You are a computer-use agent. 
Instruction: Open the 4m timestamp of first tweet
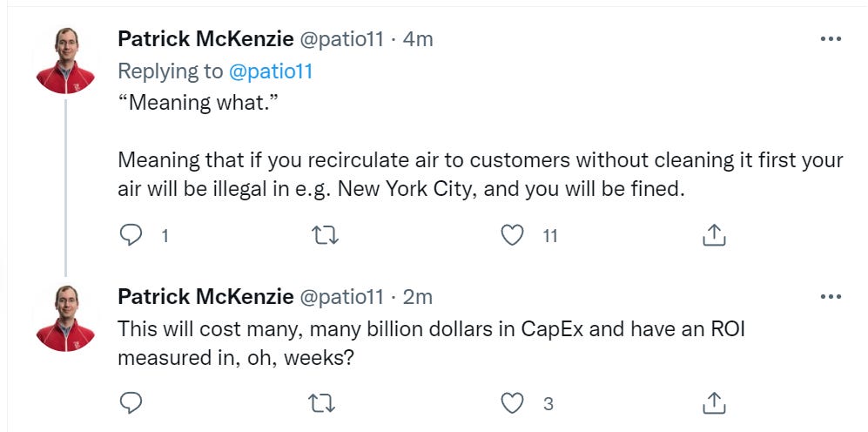pos(419,40)
